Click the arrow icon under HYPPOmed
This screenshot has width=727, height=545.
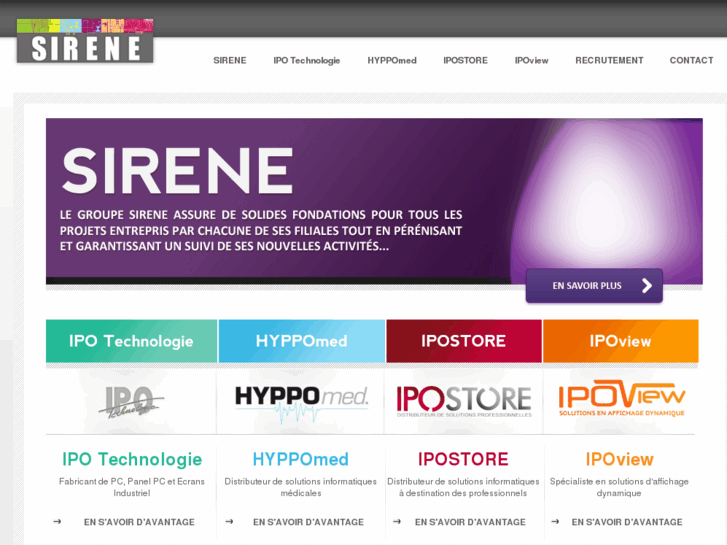[x=229, y=522]
